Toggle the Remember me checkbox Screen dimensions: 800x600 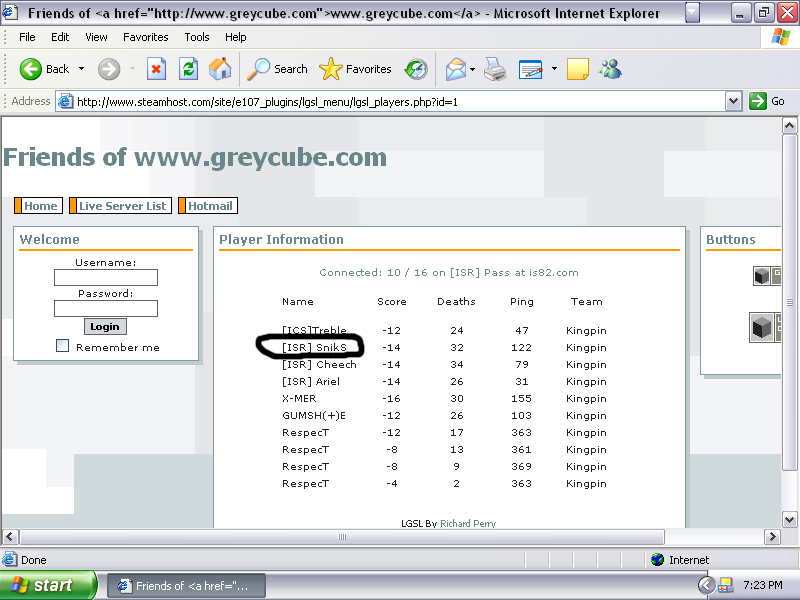62,346
